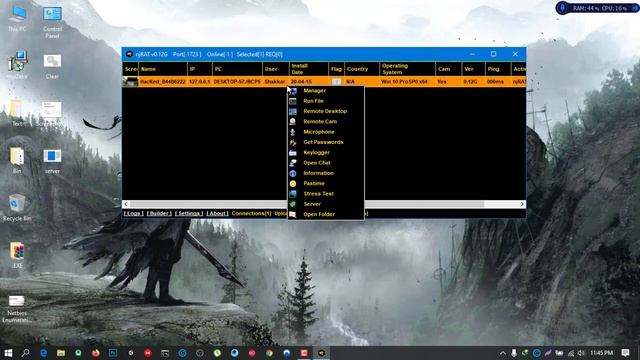The width and height of the screenshot is (640, 360).
Task: Open the About link
Action: click(x=217, y=213)
